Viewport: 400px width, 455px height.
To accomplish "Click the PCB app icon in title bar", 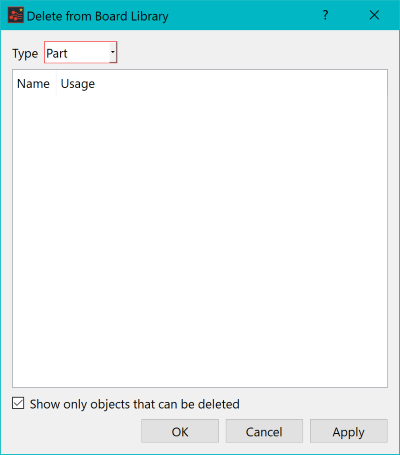I will (15, 15).
